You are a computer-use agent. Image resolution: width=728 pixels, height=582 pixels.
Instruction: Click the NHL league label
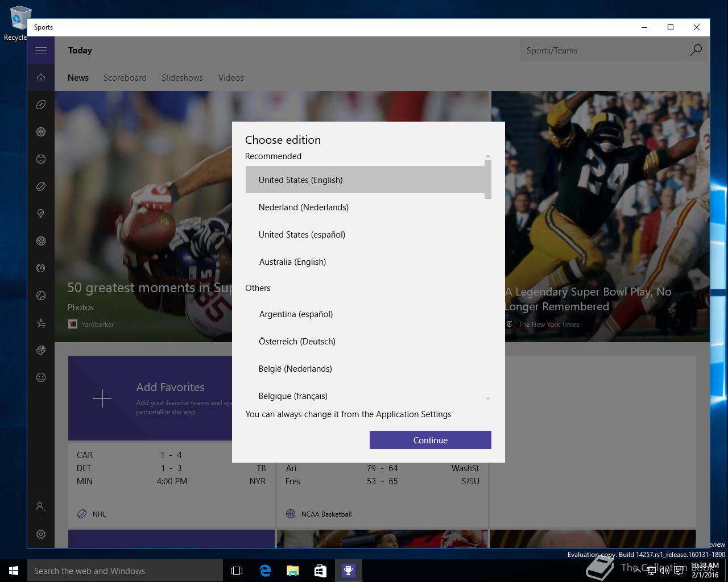click(99, 514)
